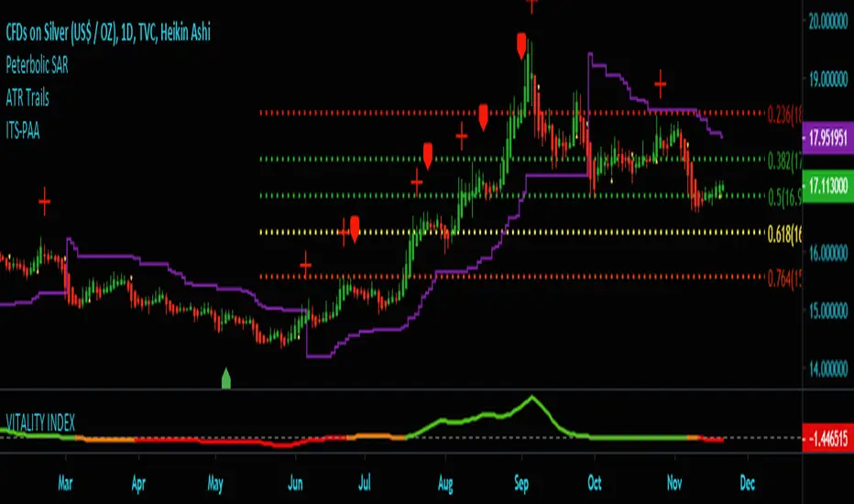Select the 0.5 Fibonacci level label
The width and height of the screenshot is (854, 504).
784,197
